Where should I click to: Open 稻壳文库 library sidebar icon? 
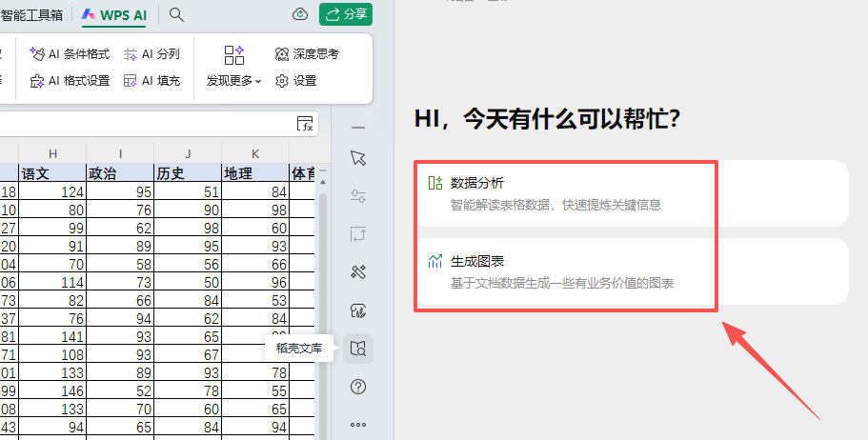[x=358, y=349]
